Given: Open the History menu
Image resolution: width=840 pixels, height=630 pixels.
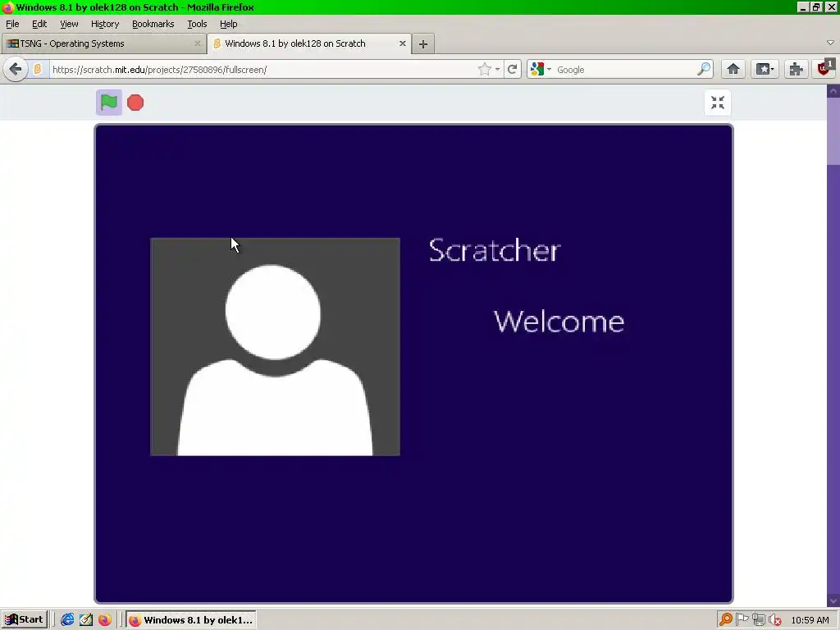Looking at the screenshot, I should tap(105, 24).
